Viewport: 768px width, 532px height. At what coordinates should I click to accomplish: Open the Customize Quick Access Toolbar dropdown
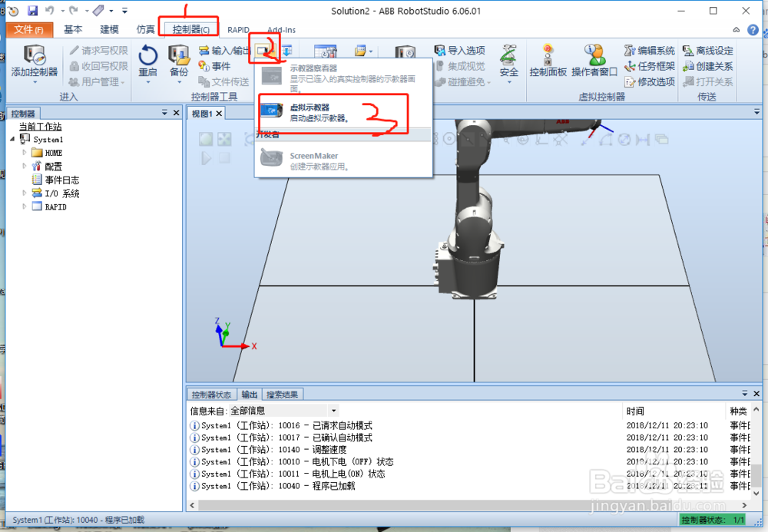[125, 10]
